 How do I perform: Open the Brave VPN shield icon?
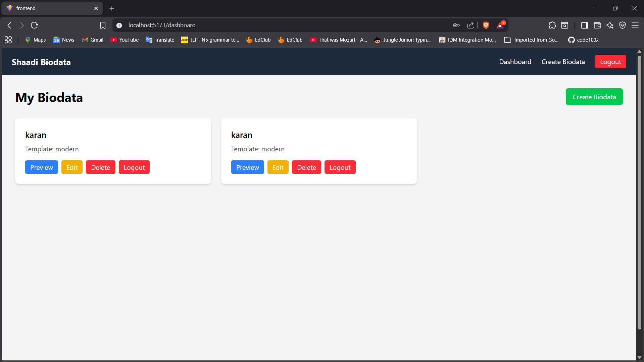[x=623, y=25]
